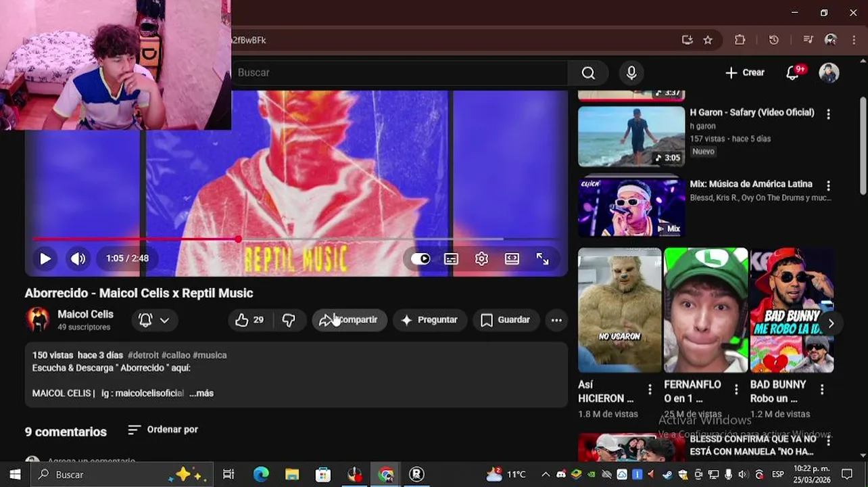Open options for H Garon - Safary

(828, 114)
